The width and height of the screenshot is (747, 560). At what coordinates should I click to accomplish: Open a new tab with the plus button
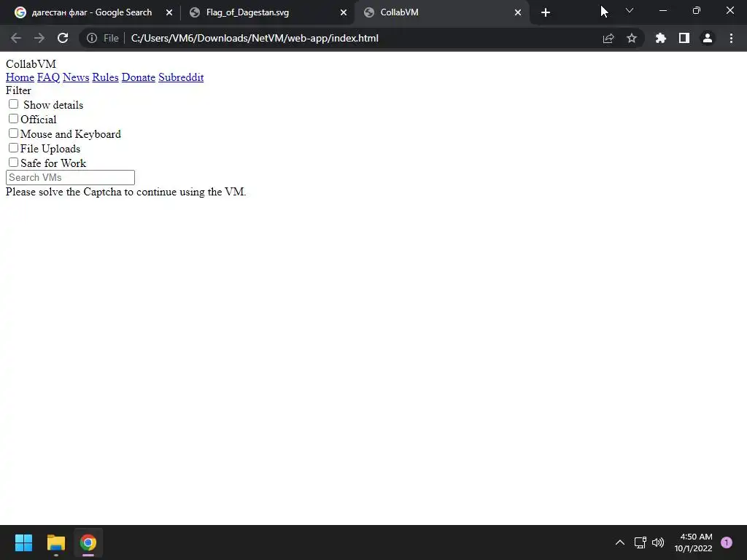click(x=546, y=12)
